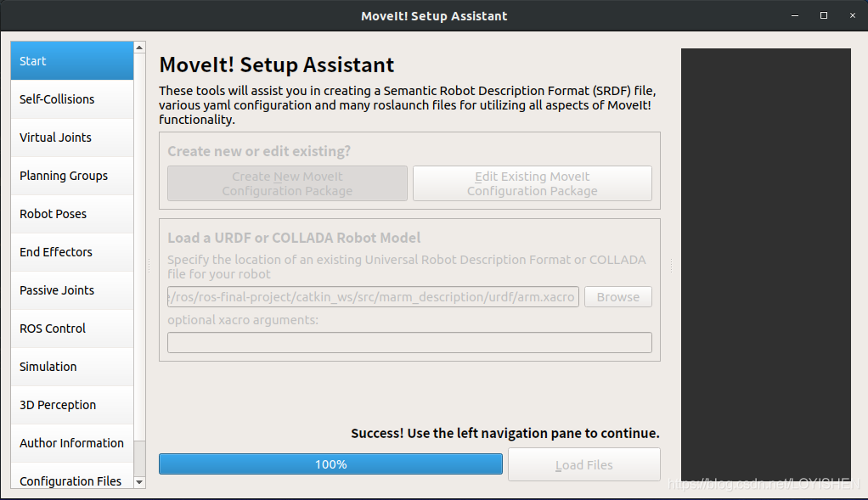868x500 pixels.
Task: Click the Load Files button
Action: coord(583,465)
